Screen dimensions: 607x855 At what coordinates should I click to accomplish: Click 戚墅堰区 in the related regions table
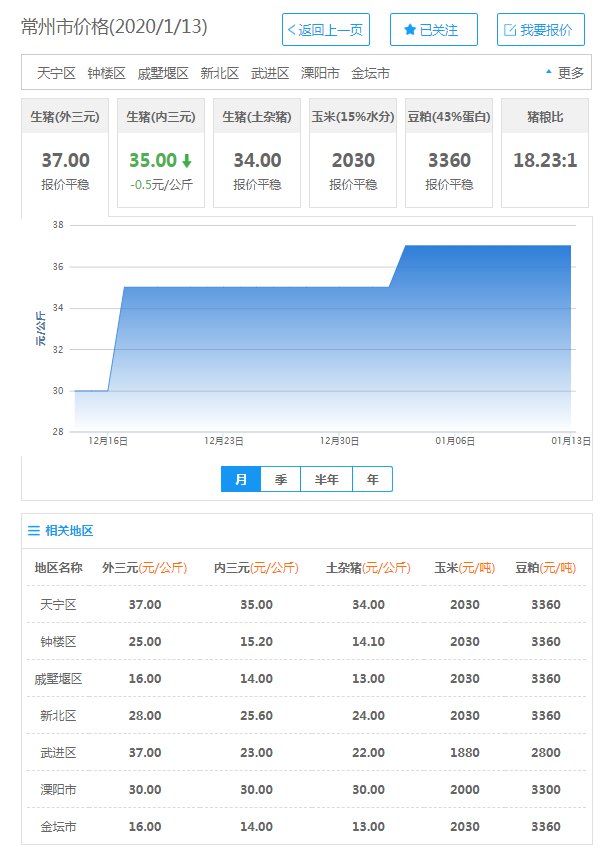pos(58,679)
